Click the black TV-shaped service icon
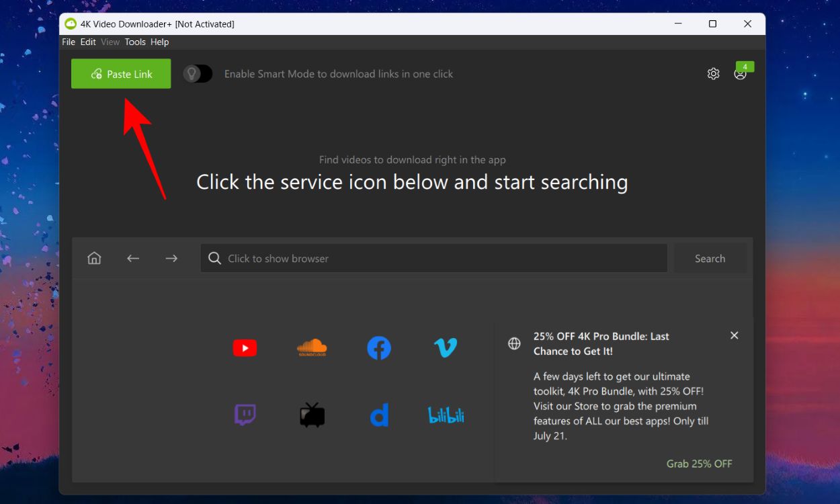The image size is (840, 504). [312, 415]
